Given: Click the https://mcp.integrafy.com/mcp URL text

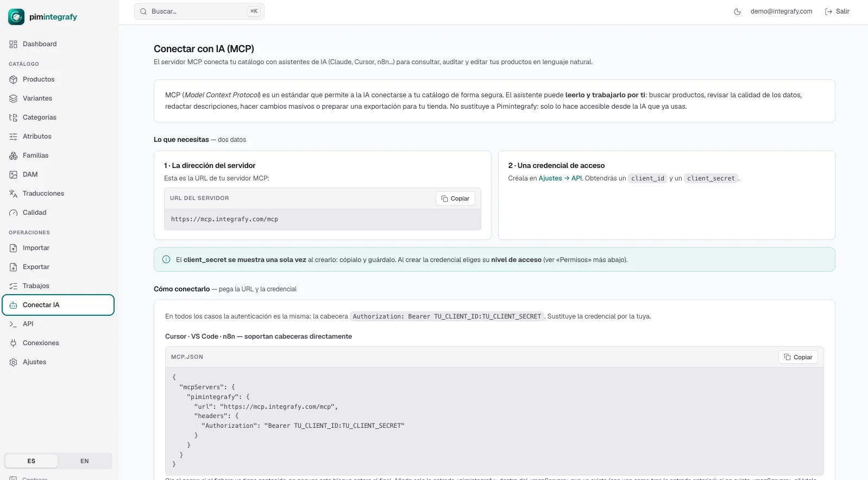Looking at the screenshot, I should [x=224, y=219].
